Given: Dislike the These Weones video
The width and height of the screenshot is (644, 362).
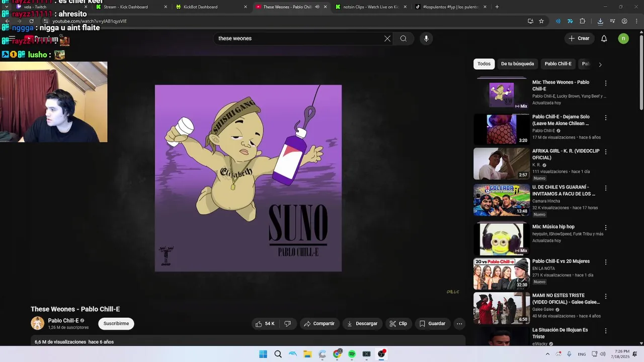Looking at the screenshot, I should (x=288, y=324).
